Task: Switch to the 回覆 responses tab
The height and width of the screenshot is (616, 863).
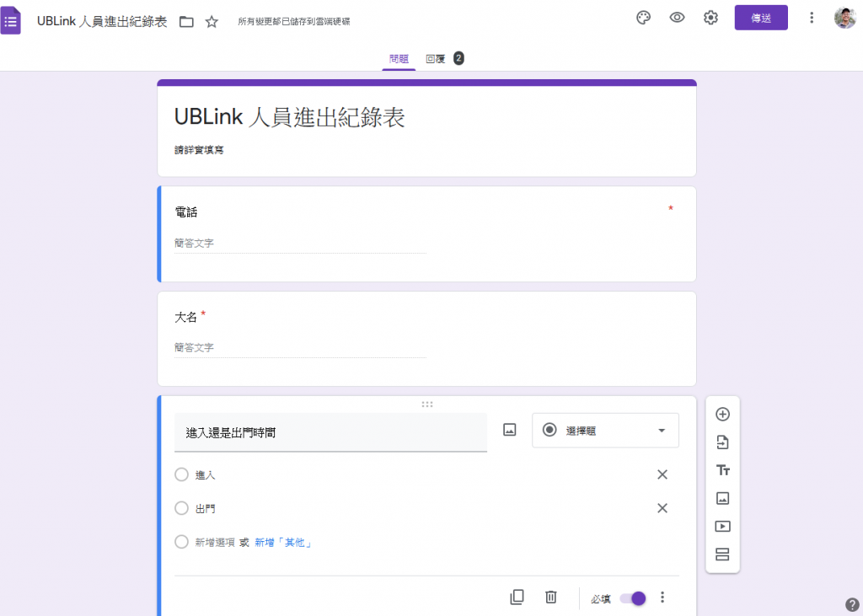Action: tap(436, 59)
